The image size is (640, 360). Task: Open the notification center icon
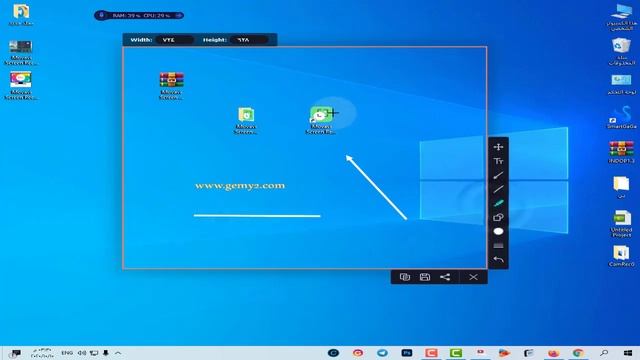tap(15, 353)
